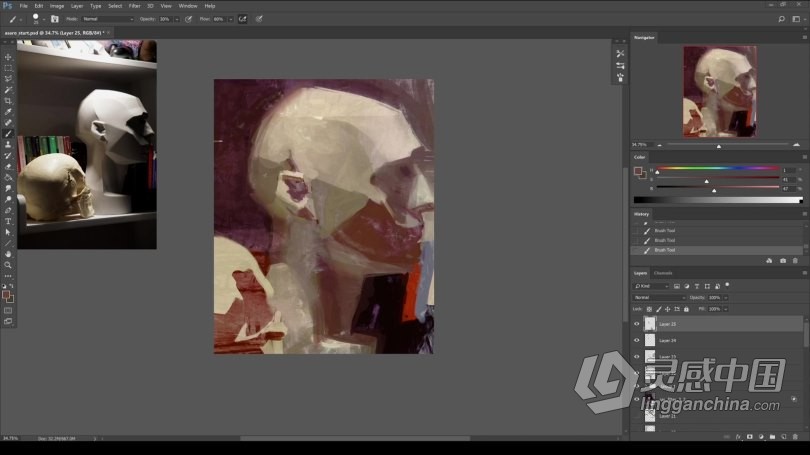Toggle the brush settings panel button
The width and height of the screenshot is (810, 455).
pyautogui.click(x=54, y=19)
